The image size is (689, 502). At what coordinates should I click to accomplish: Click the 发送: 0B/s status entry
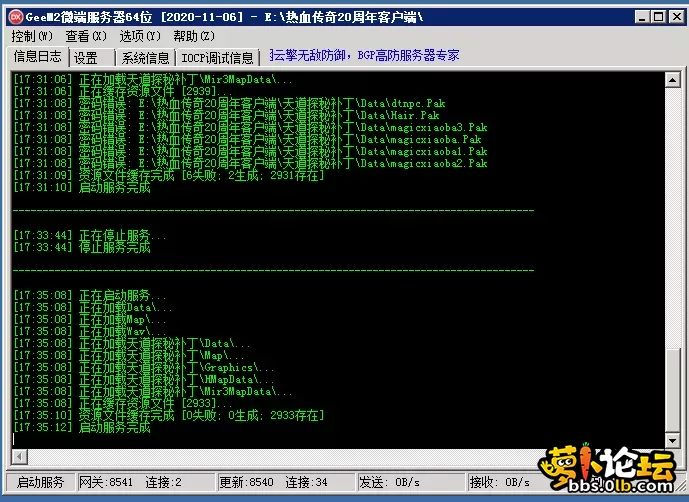389,482
